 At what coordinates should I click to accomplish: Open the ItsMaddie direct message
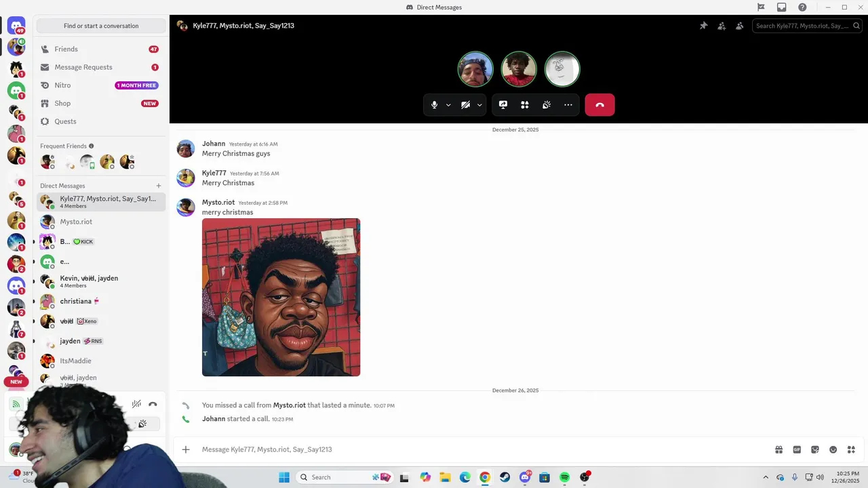point(101,361)
